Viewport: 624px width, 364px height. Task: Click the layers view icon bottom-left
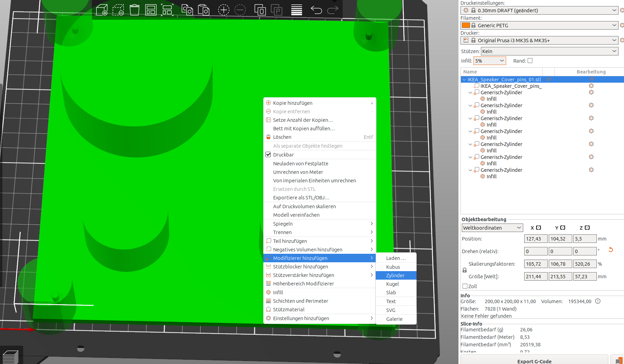pyautogui.click(x=11, y=357)
